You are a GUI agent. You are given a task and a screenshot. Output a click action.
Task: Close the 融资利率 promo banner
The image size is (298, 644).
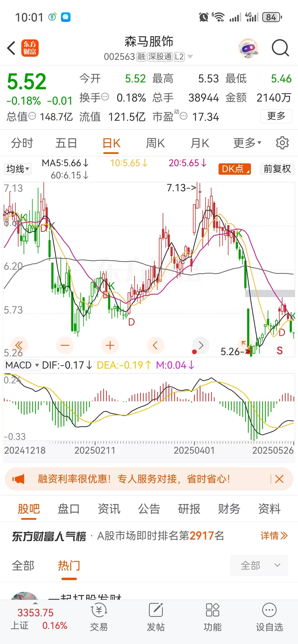tap(279, 479)
